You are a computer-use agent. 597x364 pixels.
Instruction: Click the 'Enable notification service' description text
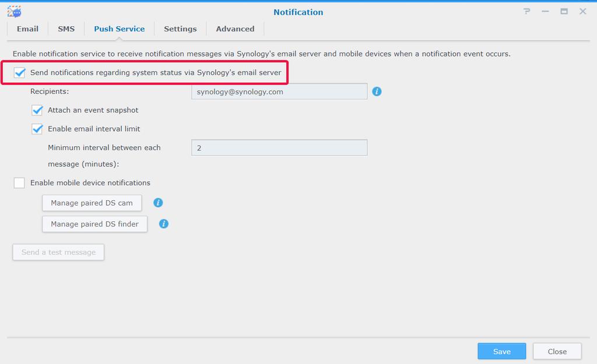pyautogui.click(x=262, y=54)
